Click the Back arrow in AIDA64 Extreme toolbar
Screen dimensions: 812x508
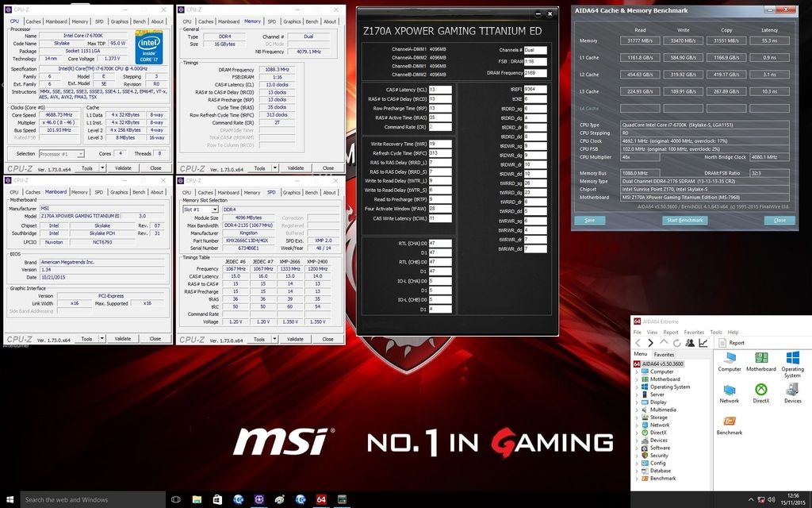click(638, 343)
